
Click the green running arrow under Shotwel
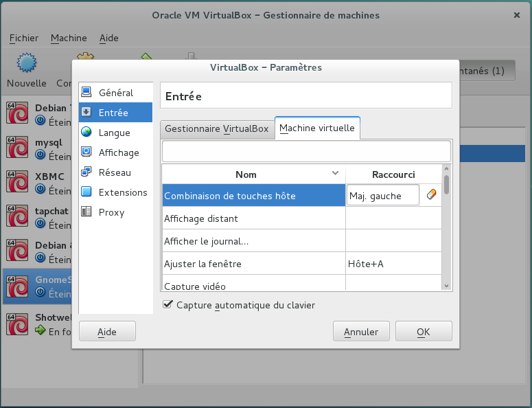40,330
